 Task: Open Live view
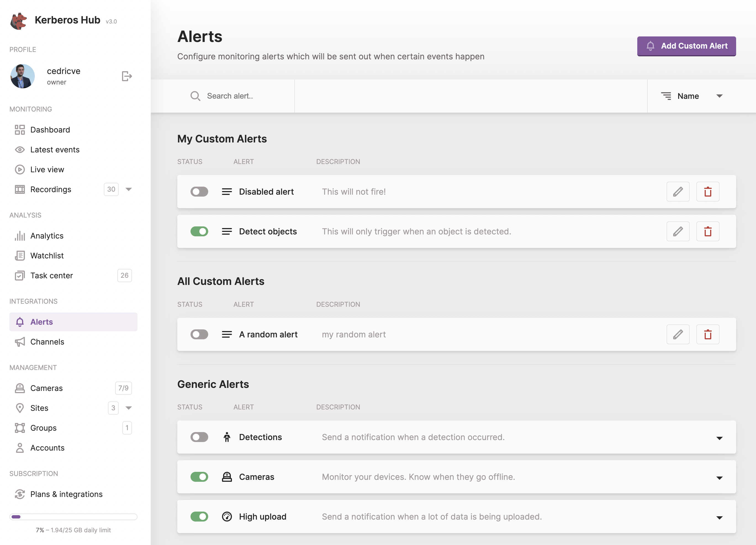pos(47,169)
